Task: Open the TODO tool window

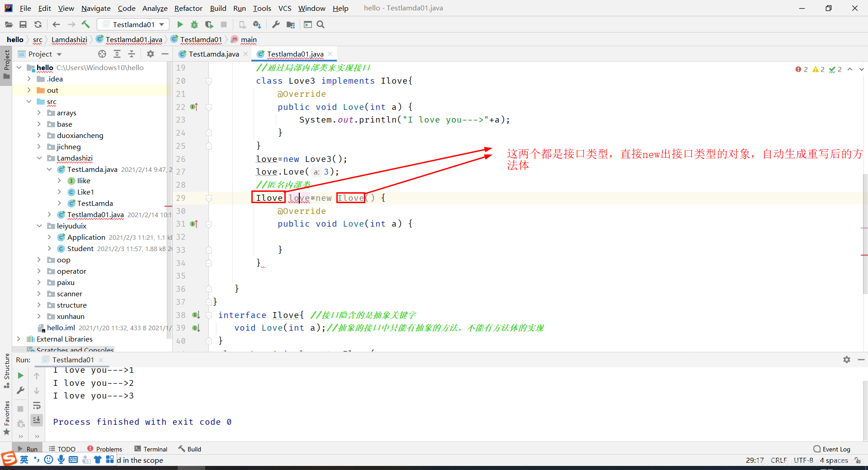Action: (x=62, y=449)
